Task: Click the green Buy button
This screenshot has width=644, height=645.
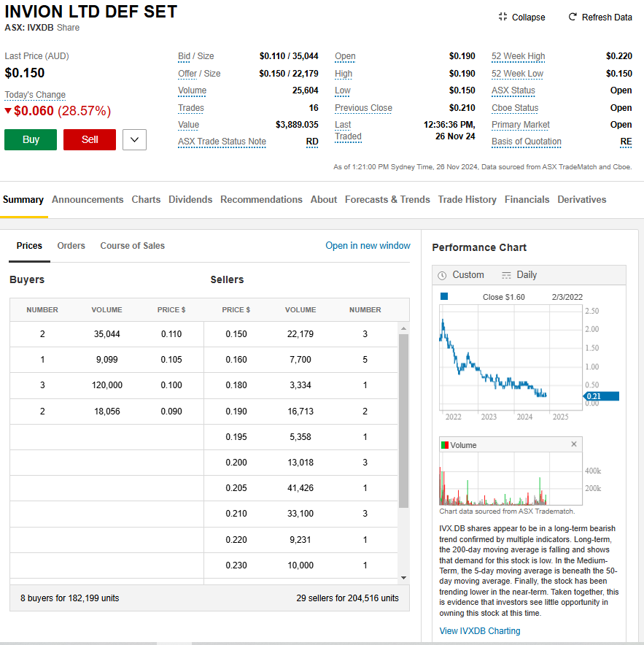Action: coord(31,140)
